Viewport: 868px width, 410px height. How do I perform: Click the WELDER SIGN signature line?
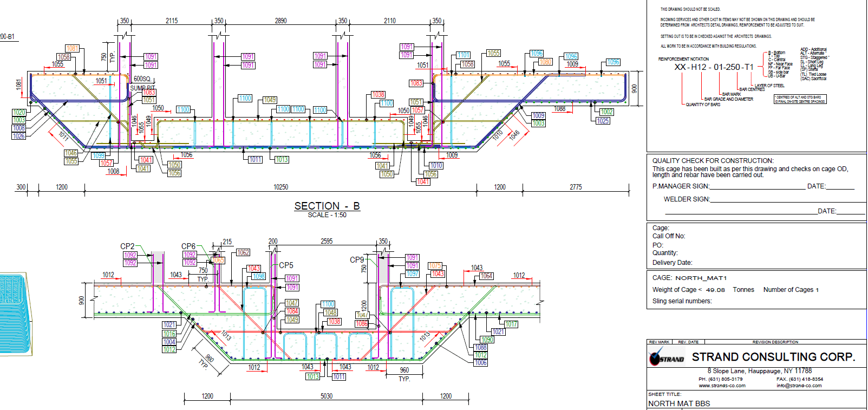[x=763, y=199]
